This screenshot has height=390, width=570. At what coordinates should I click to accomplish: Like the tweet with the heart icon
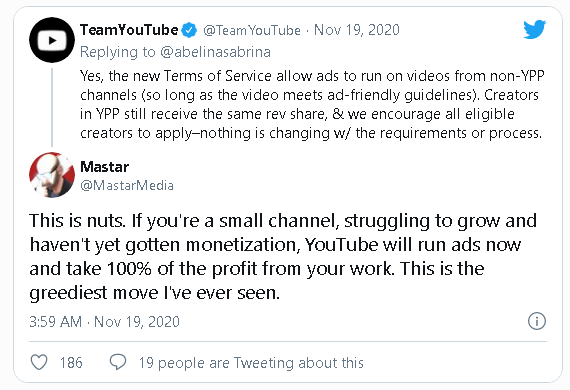pos(39,362)
